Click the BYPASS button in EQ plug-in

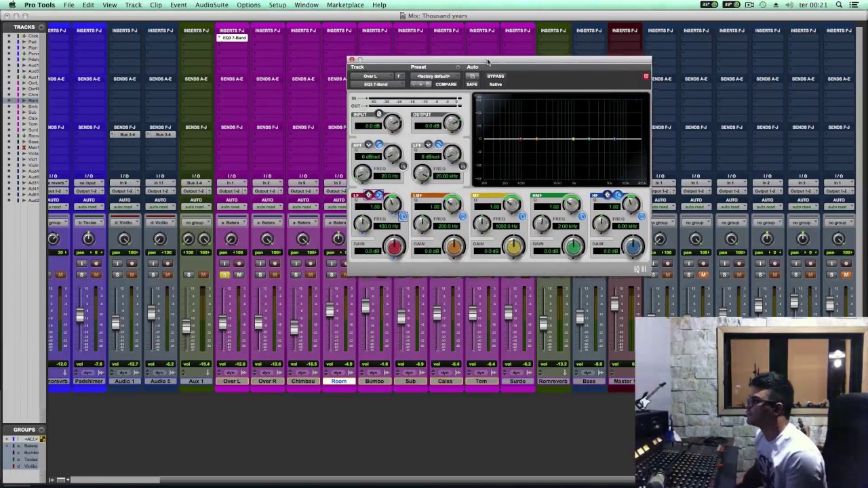[x=496, y=76]
